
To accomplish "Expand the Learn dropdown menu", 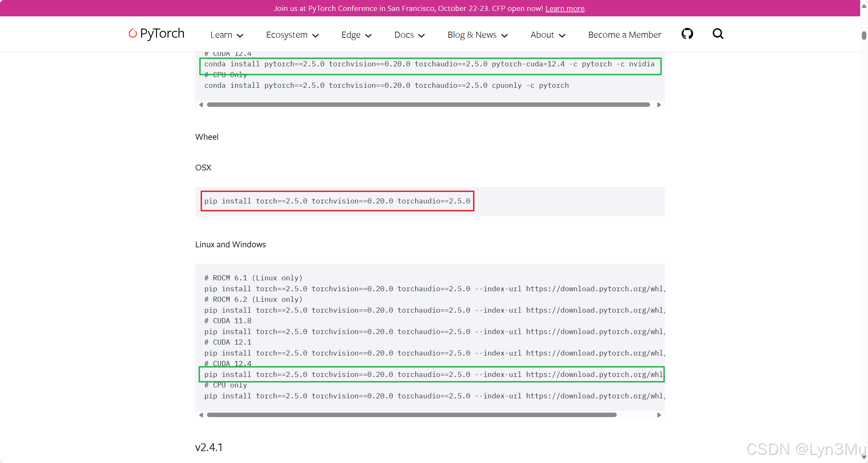I will [227, 35].
